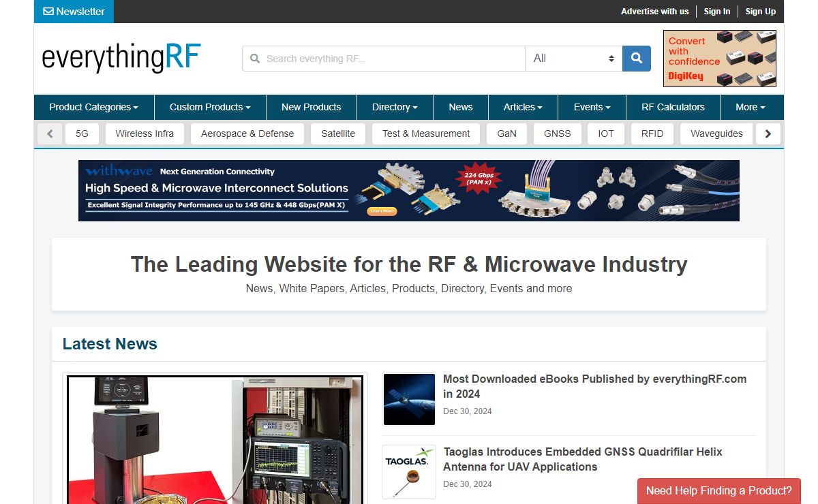Expand the Events dropdown menu

pyautogui.click(x=592, y=107)
